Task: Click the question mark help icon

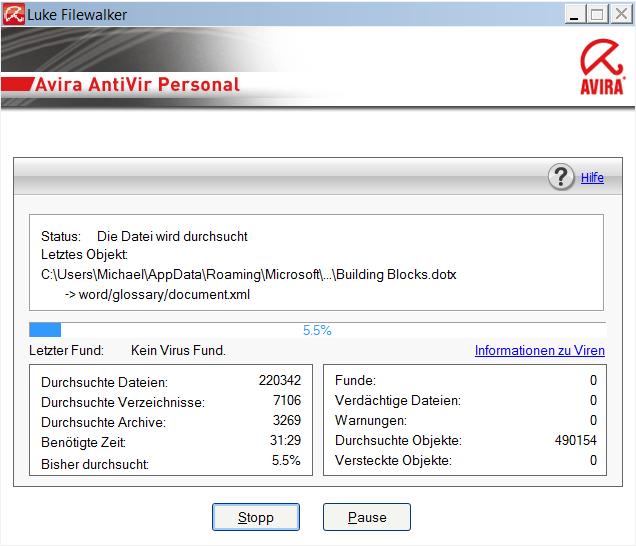Action: coord(561,177)
